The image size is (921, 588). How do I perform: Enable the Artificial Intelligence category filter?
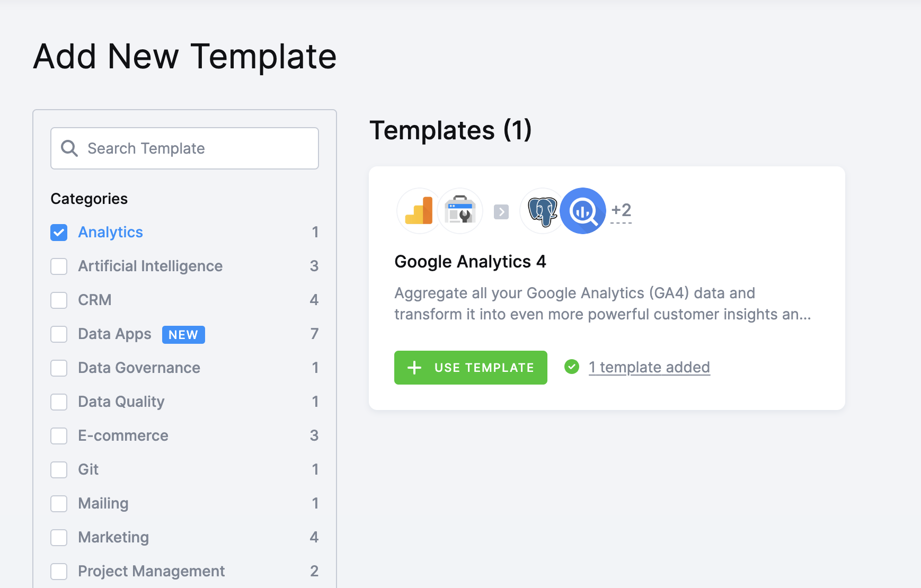coord(59,266)
